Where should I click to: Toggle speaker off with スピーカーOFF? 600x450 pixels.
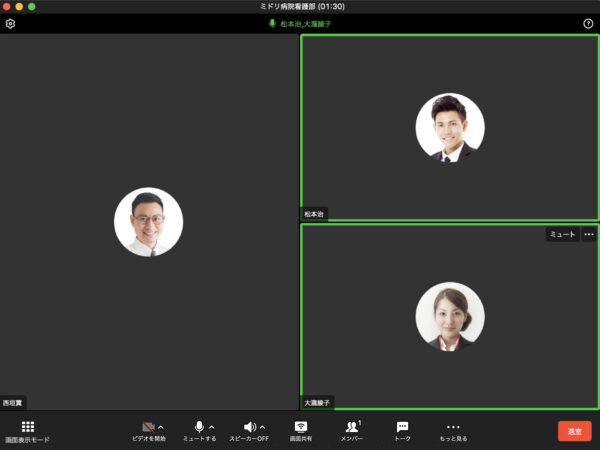click(248, 427)
